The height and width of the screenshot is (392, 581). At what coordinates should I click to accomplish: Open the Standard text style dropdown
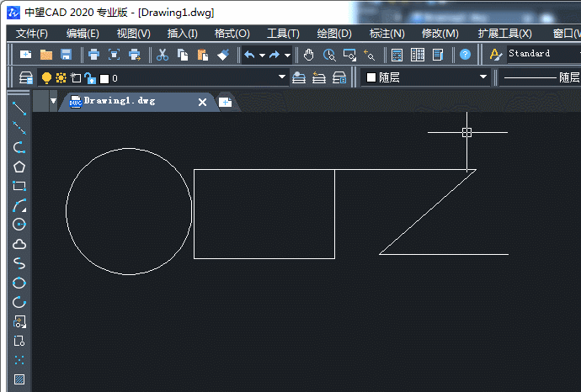point(544,54)
